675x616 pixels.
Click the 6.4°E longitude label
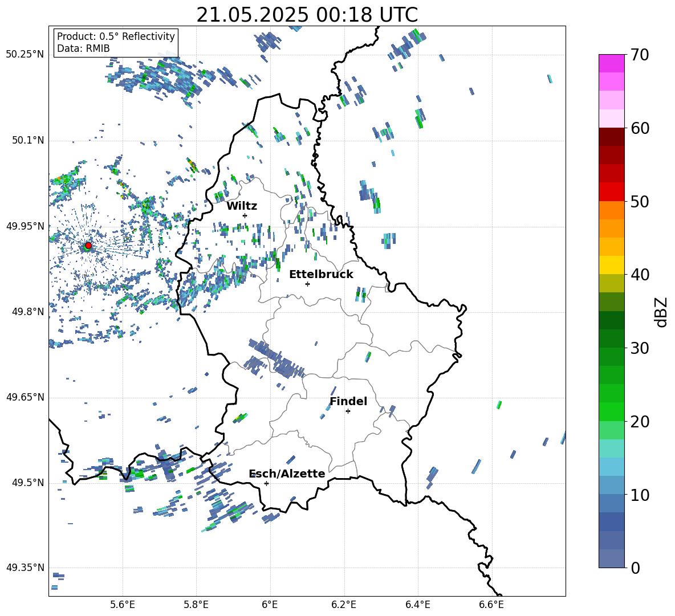[417, 605]
